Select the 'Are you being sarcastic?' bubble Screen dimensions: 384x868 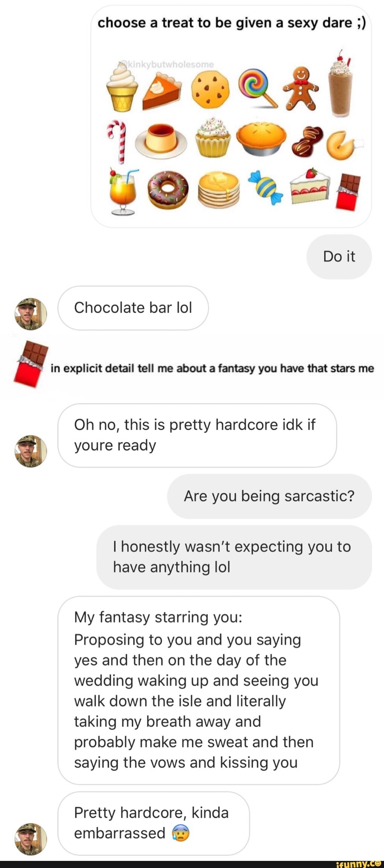click(x=269, y=496)
